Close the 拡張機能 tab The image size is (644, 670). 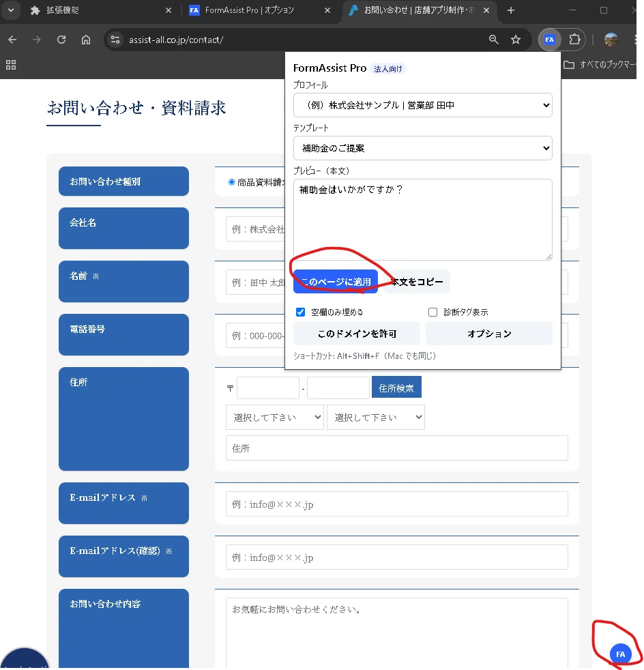[x=169, y=10]
